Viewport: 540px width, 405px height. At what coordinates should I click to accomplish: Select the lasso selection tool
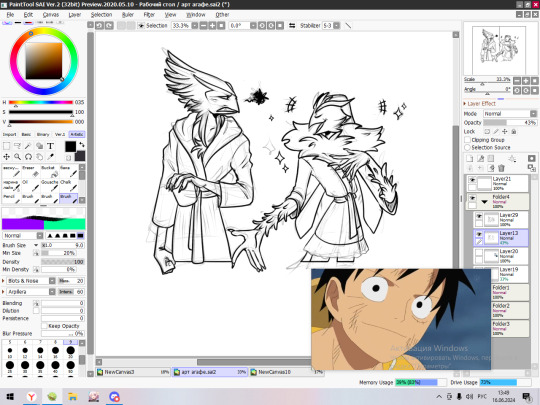pyautogui.click(x=17, y=146)
